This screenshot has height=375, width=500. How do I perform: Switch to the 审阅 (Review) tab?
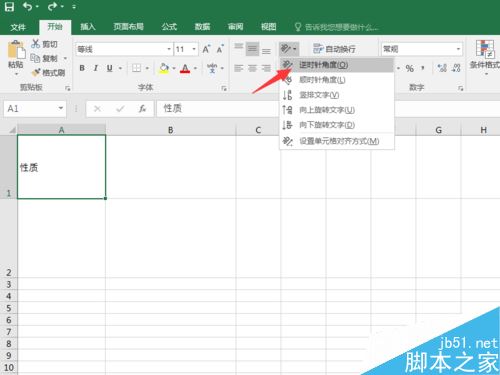point(235,27)
